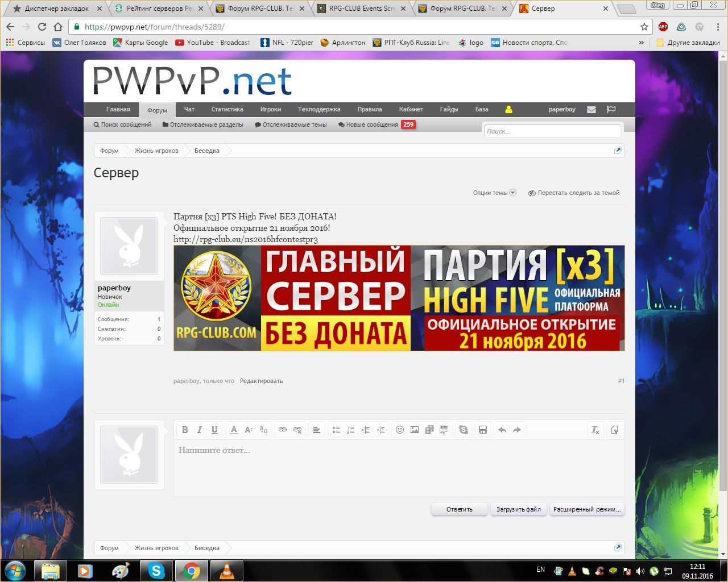Click the RPG-CLUB server banner image
Image resolution: width=728 pixels, height=582 pixels.
tap(399, 298)
